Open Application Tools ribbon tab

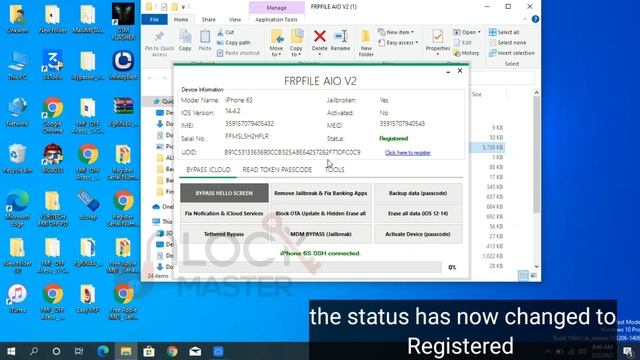[x=276, y=20]
